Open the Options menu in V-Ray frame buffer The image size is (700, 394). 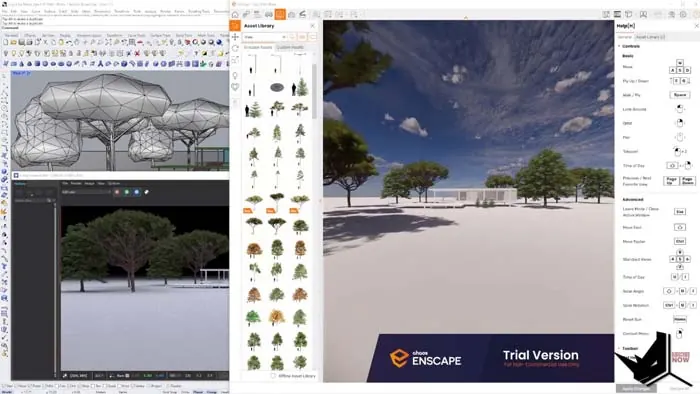[x=114, y=183]
